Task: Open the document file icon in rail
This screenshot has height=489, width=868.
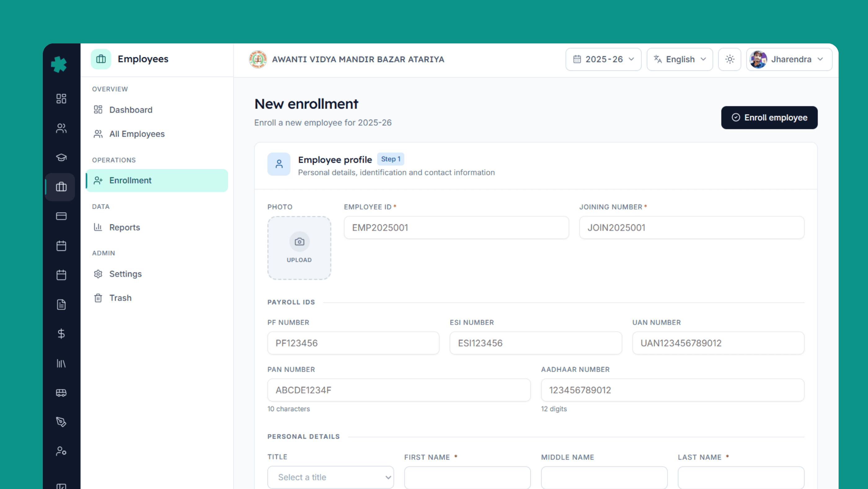Action: point(61,304)
